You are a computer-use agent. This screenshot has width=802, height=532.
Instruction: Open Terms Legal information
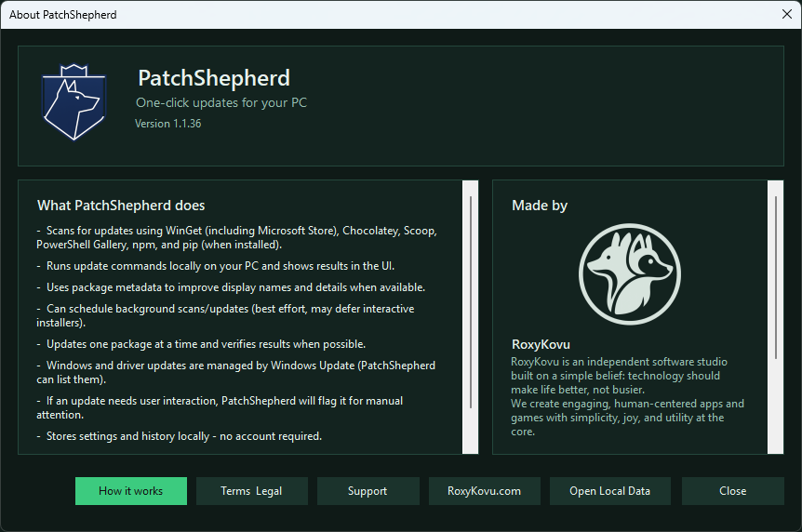(x=251, y=491)
